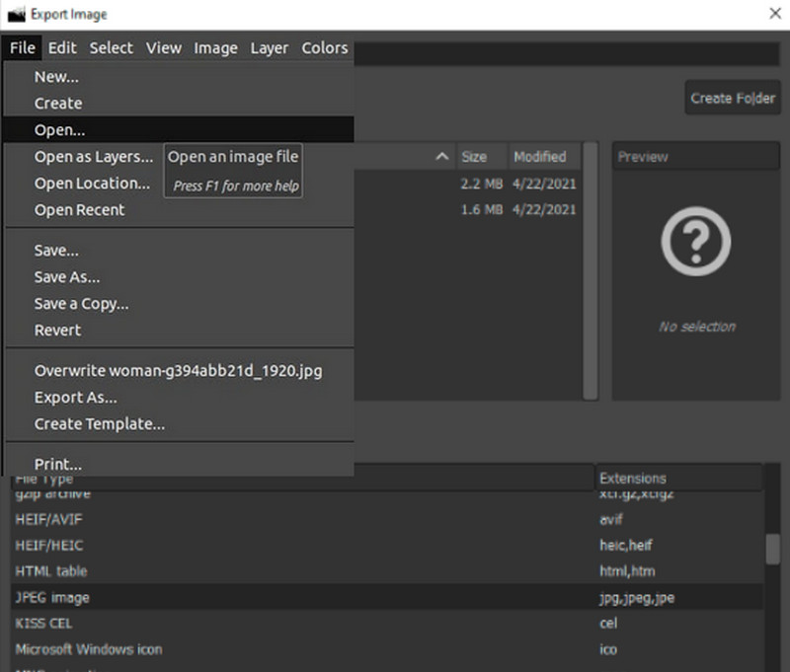Click the sort arrow in Name column header
790x672 pixels.
[x=441, y=157]
